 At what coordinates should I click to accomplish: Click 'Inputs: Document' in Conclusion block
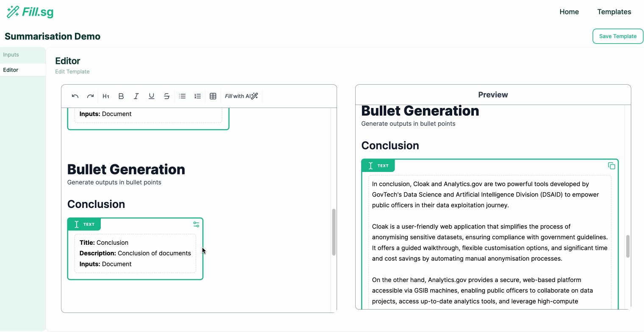click(105, 264)
